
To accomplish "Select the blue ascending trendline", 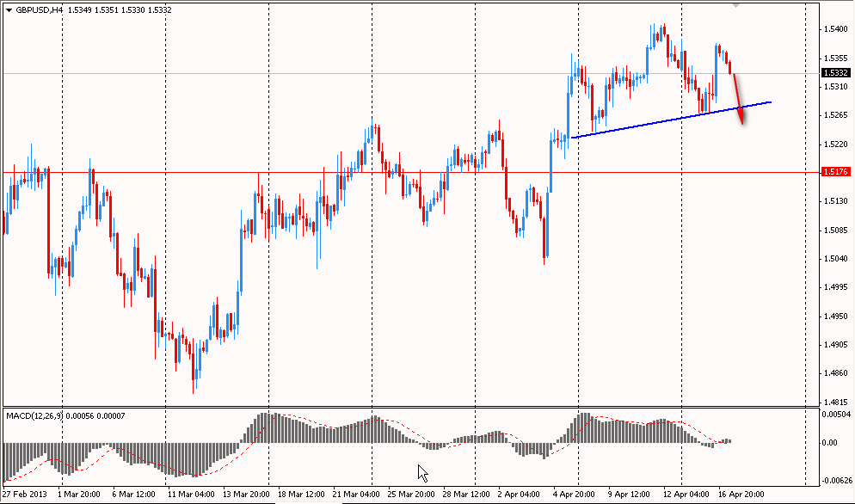I will pos(671,120).
